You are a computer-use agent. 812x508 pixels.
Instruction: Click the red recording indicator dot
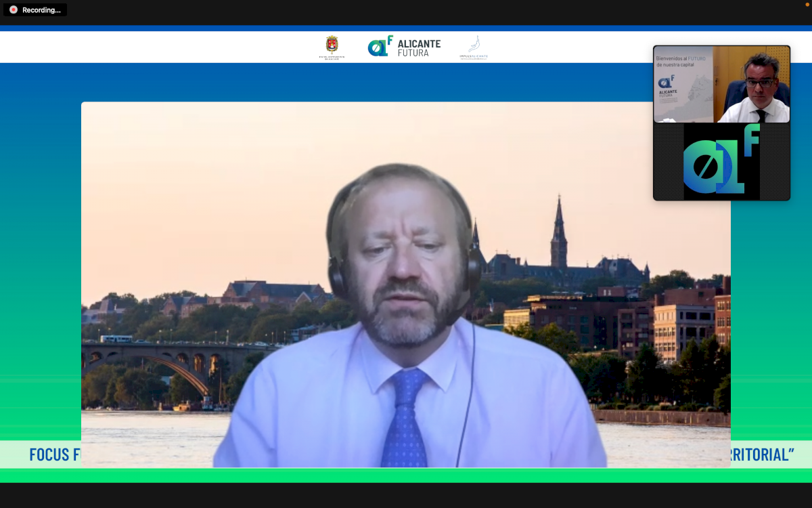click(13, 9)
